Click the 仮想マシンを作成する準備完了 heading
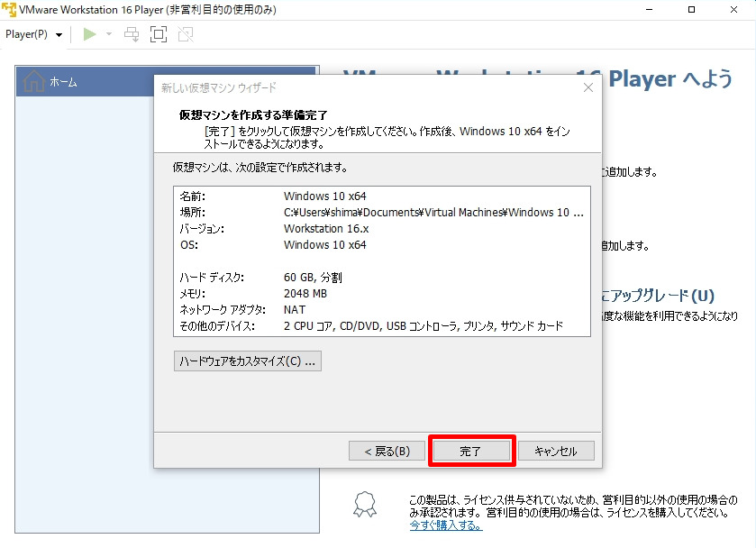This screenshot has height=548, width=756. (253, 115)
